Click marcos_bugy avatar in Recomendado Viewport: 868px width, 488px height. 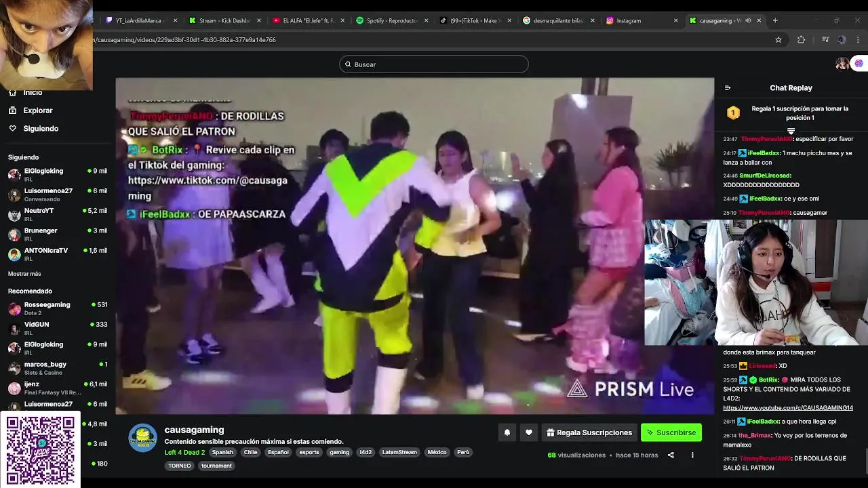click(x=14, y=368)
